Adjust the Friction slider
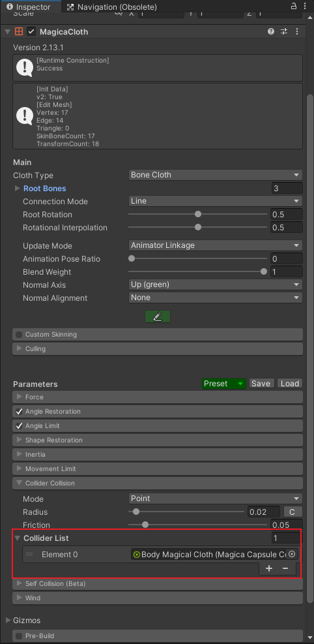Screen dimensions: 314x644 pyautogui.click(x=197, y=525)
